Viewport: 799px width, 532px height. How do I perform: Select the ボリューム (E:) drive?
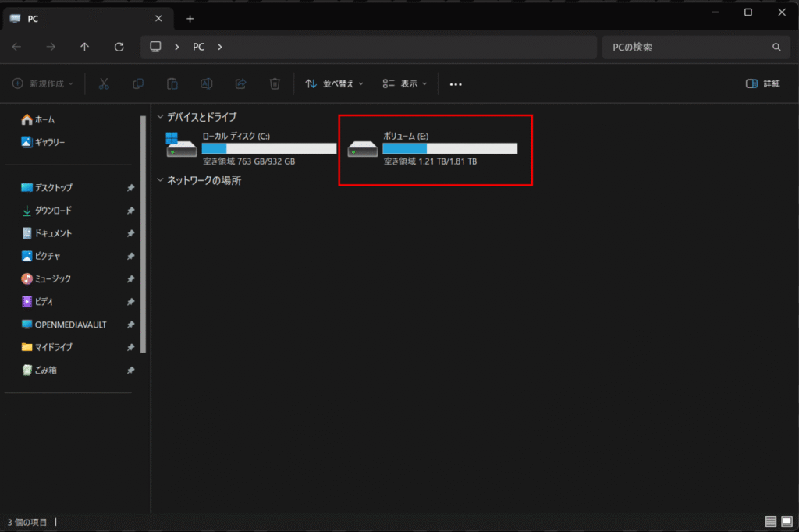(x=435, y=149)
